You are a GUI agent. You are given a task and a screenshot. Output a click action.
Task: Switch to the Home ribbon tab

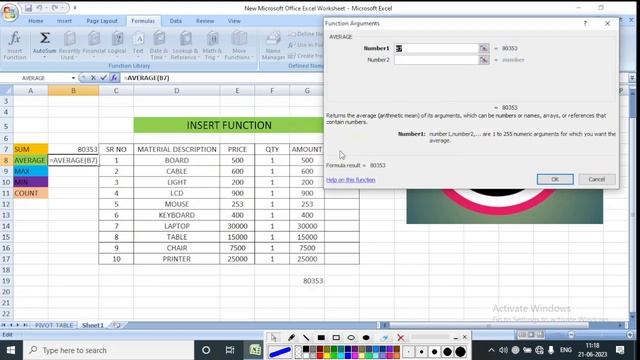click(36, 21)
